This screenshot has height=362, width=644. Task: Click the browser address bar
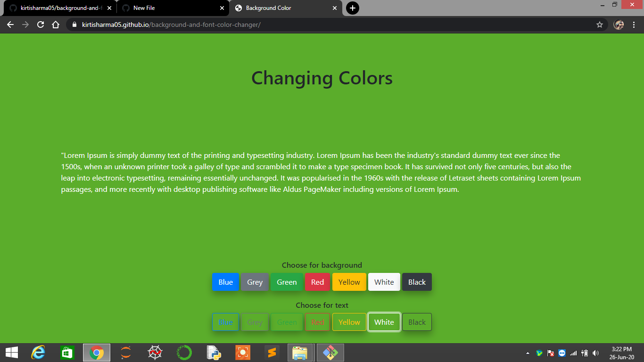coord(283,24)
